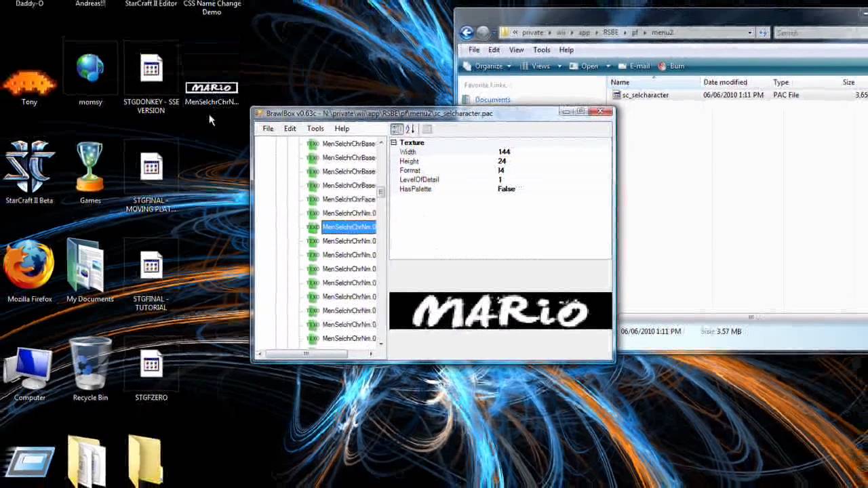Click E-mail in the Explorer toolbar
The width and height of the screenshot is (868, 488).
pos(634,66)
